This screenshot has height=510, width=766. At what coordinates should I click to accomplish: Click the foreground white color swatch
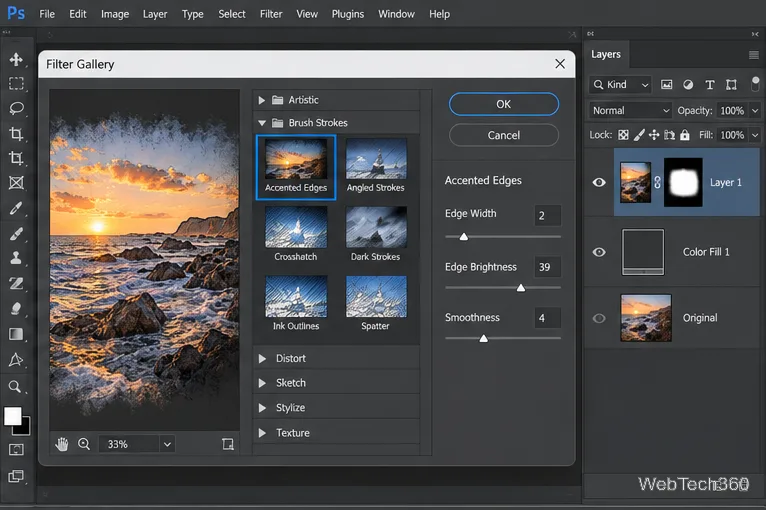pos(13,416)
